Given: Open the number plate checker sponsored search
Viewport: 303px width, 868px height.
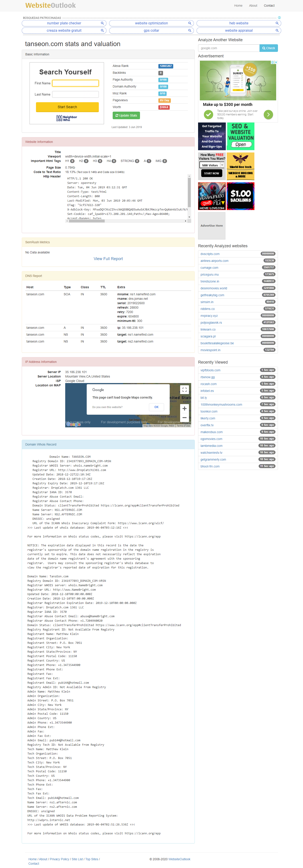Looking at the screenshot, I should [64, 23].
